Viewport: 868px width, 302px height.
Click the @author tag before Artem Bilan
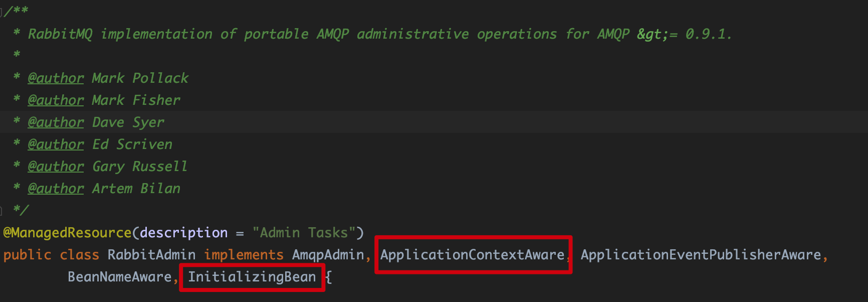(x=56, y=189)
